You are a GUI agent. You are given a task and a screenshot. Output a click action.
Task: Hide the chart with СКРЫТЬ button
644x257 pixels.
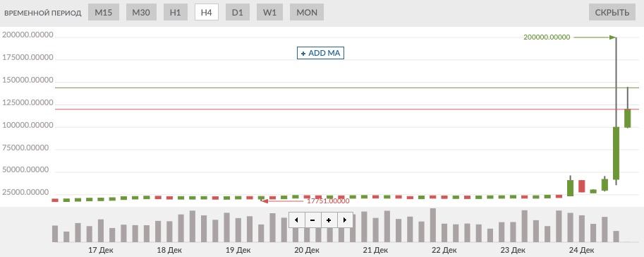tap(612, 12)
